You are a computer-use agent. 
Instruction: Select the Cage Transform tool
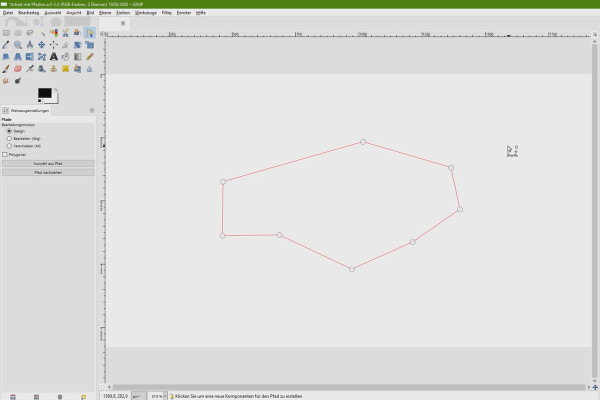[x=42, y=57]
